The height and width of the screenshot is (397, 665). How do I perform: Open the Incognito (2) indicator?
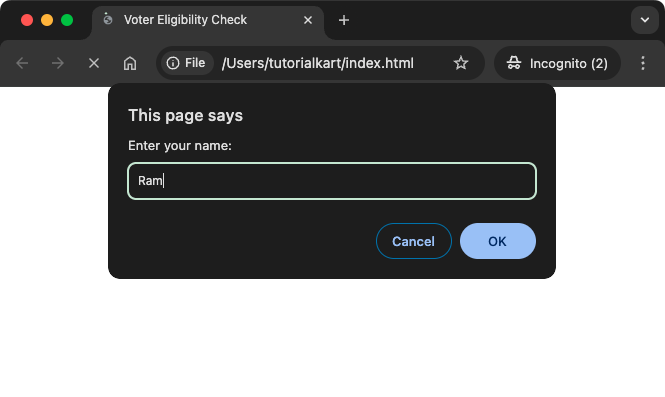pos(557,63)
